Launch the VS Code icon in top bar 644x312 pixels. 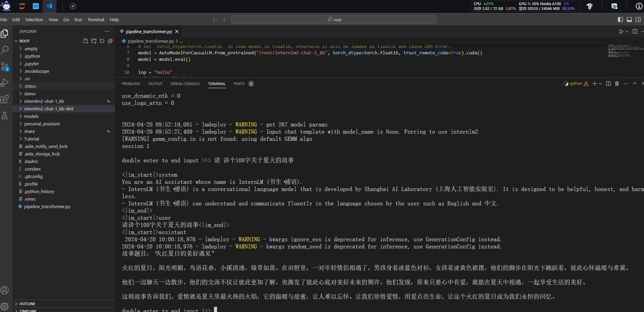click(49, 6)
